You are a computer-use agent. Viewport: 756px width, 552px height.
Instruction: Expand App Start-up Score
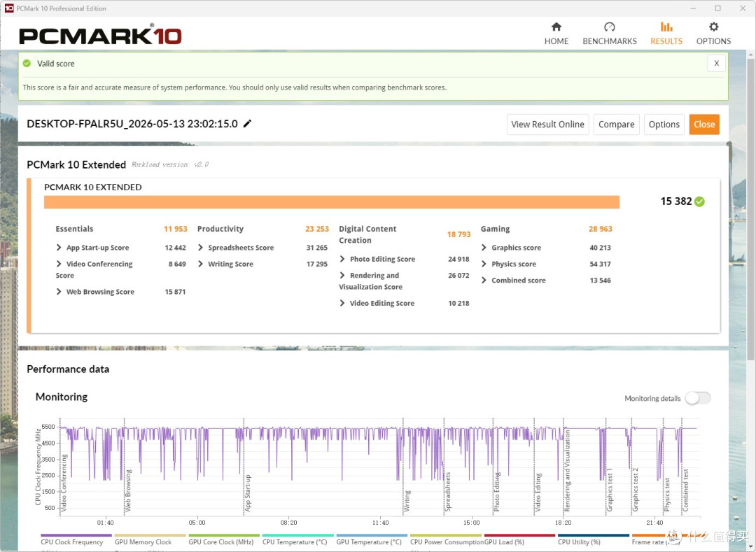point(59,248)
